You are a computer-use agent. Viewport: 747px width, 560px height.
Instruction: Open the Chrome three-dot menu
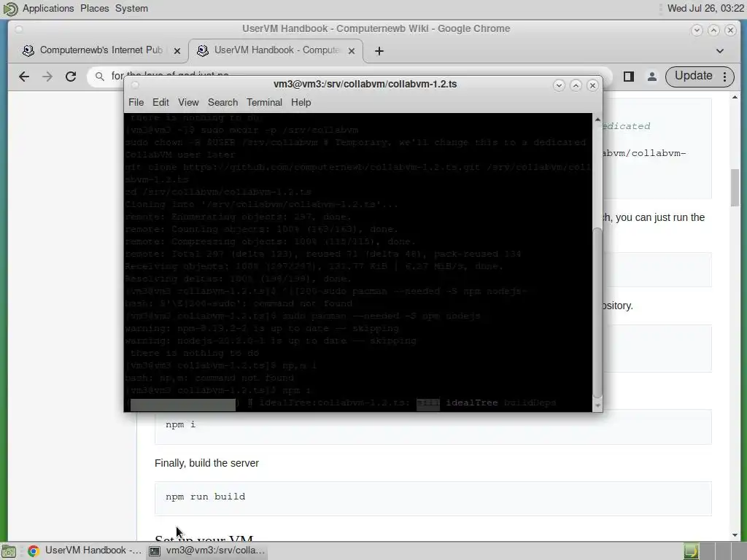point(725,76)
